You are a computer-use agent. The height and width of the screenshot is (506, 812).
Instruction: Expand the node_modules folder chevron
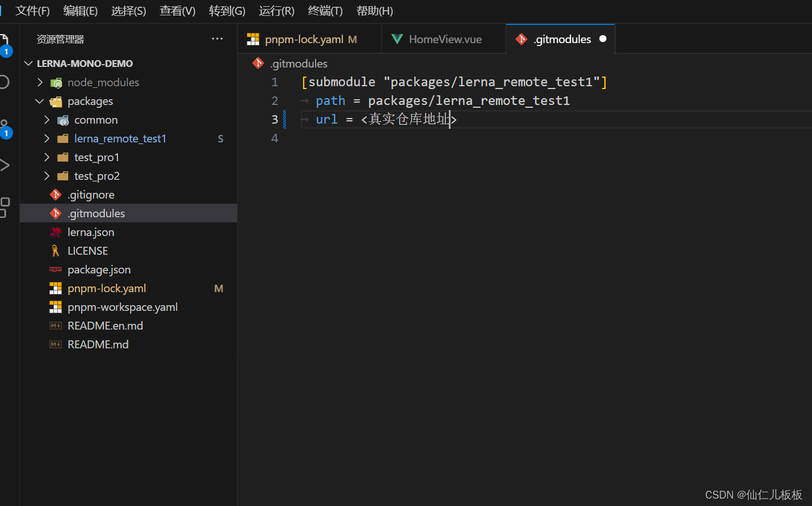[40, 82]
